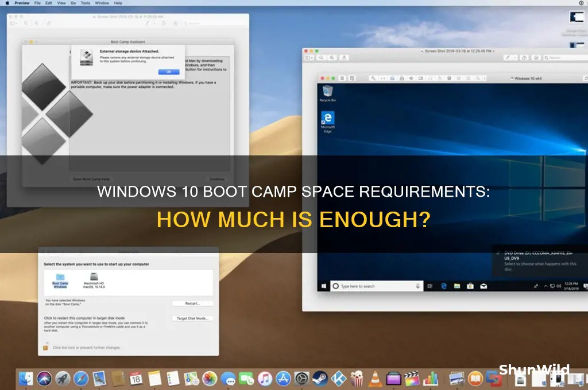Screen dimensions: 588x390
Task: Open Recycle Bin on Windows desktop
Action: tap(327, 93)
